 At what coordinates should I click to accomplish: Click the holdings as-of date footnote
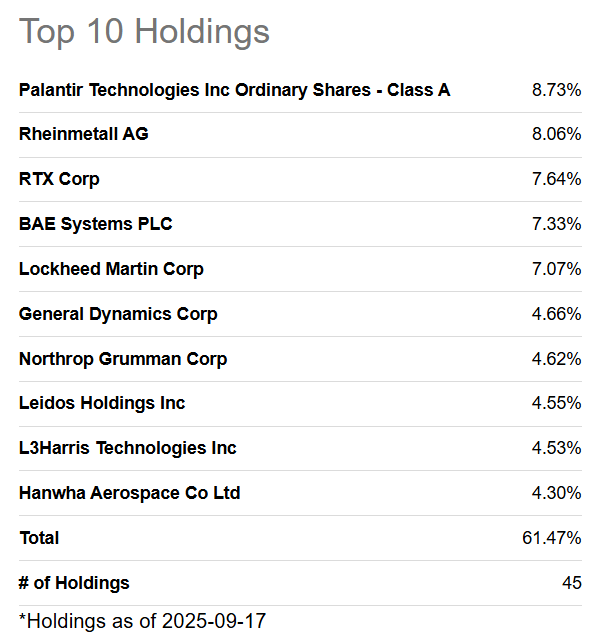click(x=143, y=621)
